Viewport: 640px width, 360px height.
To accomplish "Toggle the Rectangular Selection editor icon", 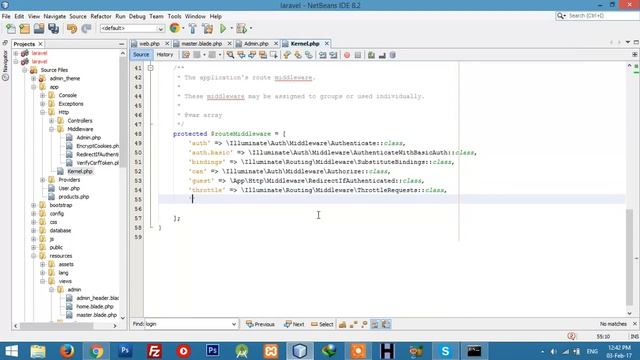I will [x=274, y=55].
